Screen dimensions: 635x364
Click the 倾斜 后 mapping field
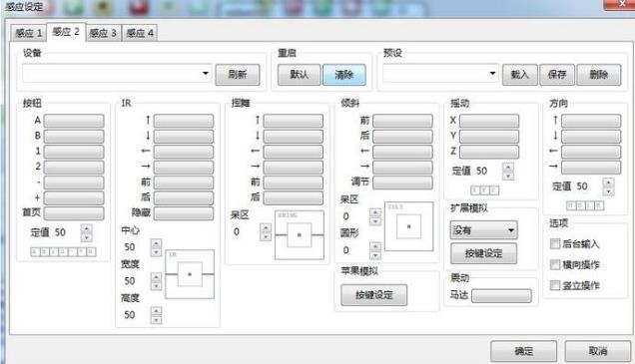click(402, 136)
